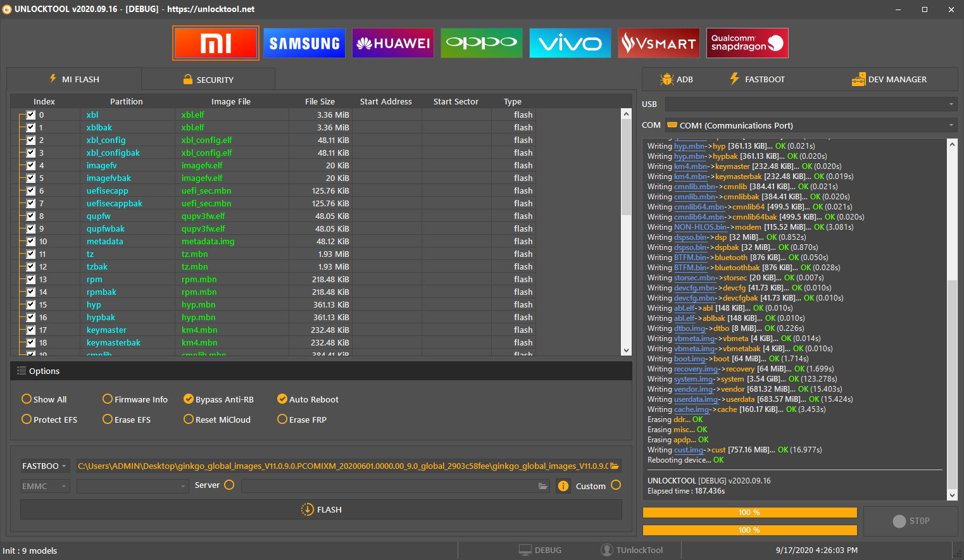Open the userdata.img link in the log
Screen dimensions: 964x560
(x=696, y=399)
